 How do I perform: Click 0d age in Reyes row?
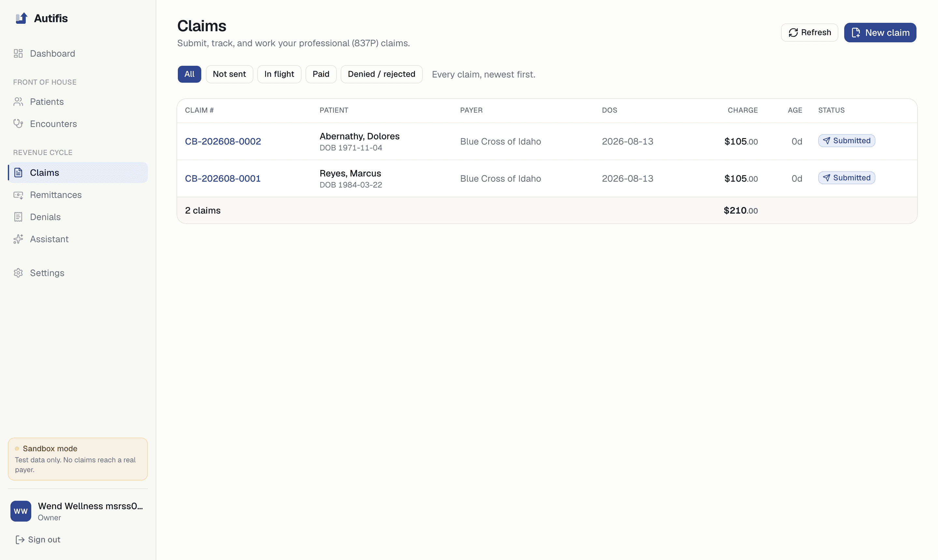coord(797,178)
